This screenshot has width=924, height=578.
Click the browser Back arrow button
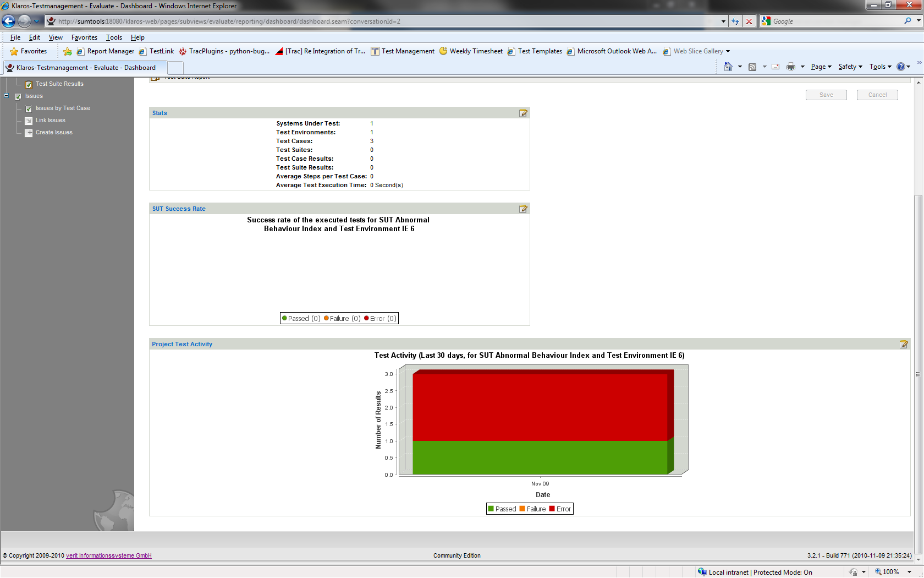point(9,21)
